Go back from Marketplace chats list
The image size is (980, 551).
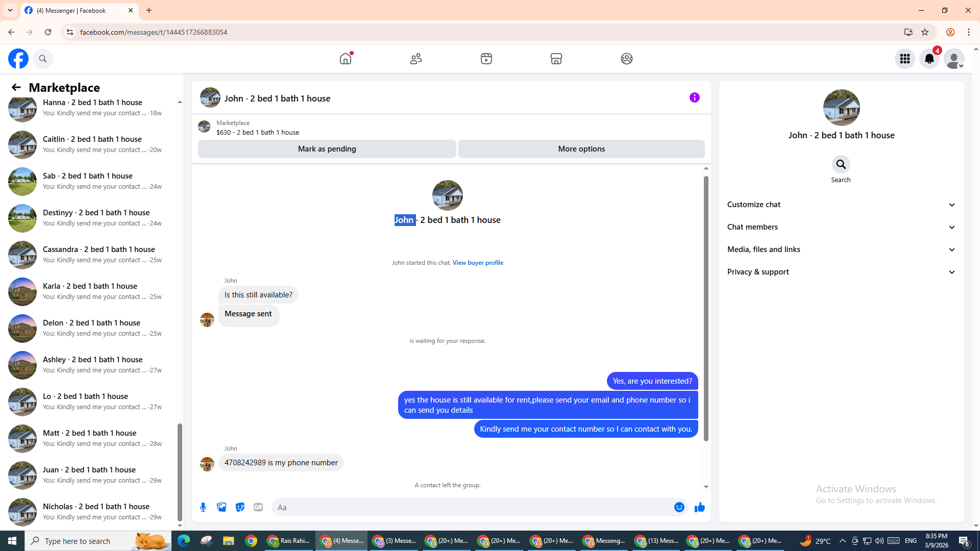(16, 87)
